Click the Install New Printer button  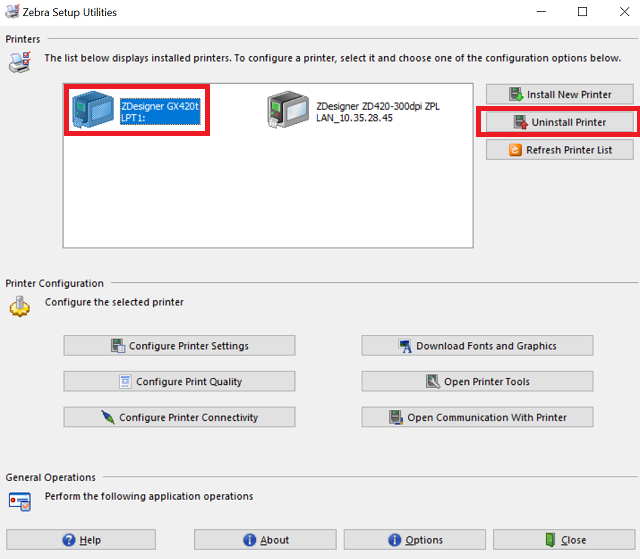pyautogui.click(x=560, y=94)
